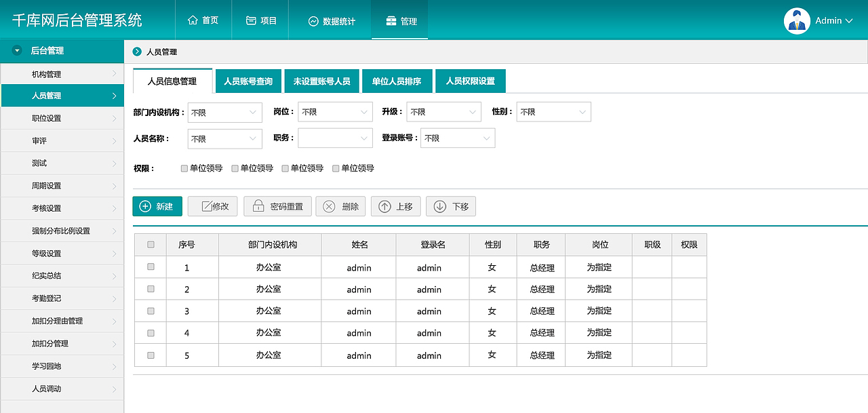Click the 上移 up-arrow icon
868x413 pixels.
[x=384, y=206]
